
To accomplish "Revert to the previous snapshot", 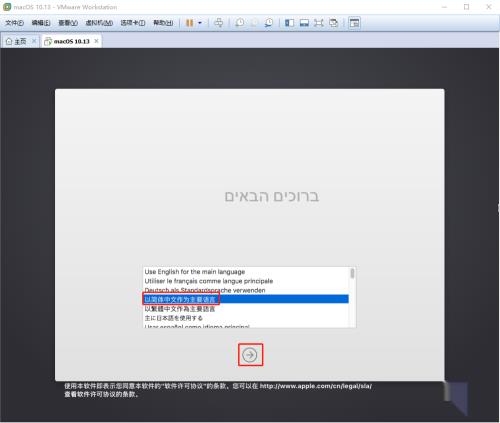I will [254, 23].
